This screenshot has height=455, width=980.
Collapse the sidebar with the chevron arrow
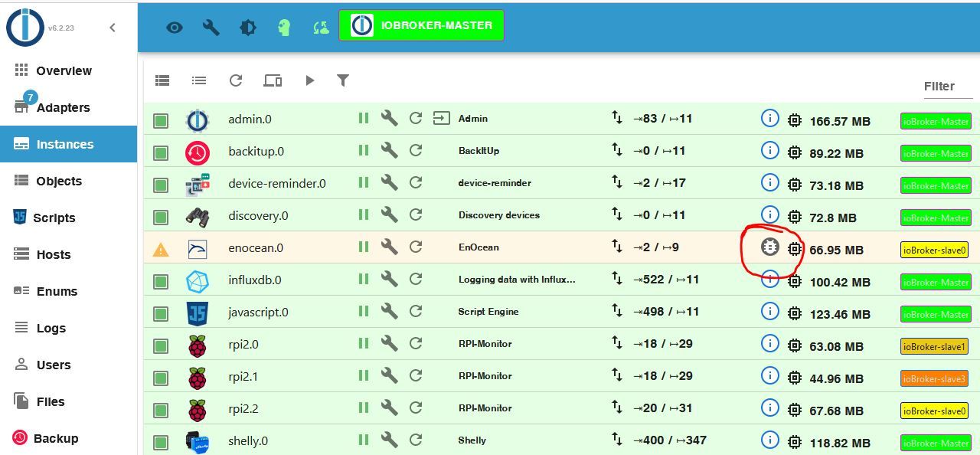tap(113, 28)
